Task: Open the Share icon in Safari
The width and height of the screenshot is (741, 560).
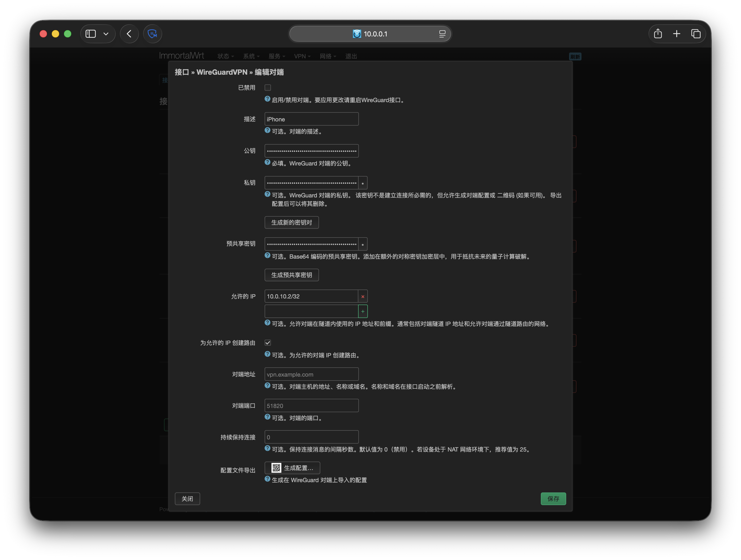Action: [x=658, y=34]
